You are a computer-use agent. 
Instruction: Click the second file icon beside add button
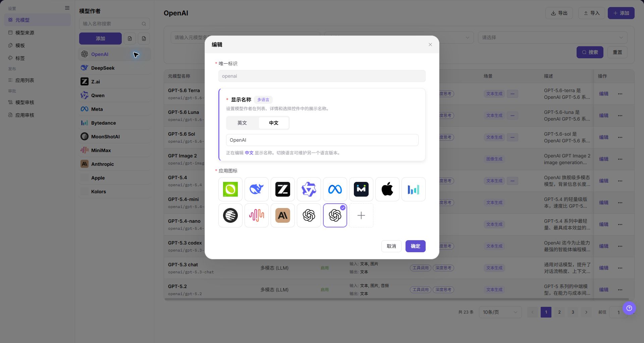(144, 39)
